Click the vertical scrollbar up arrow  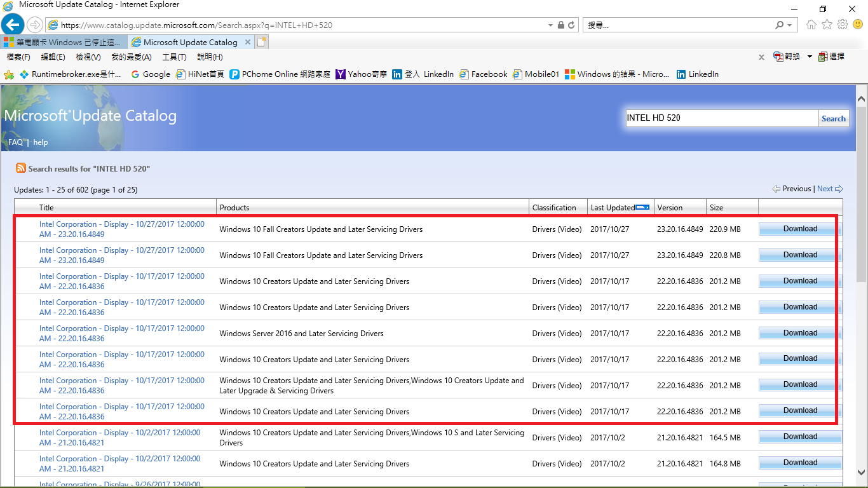[x=862, y=98]
